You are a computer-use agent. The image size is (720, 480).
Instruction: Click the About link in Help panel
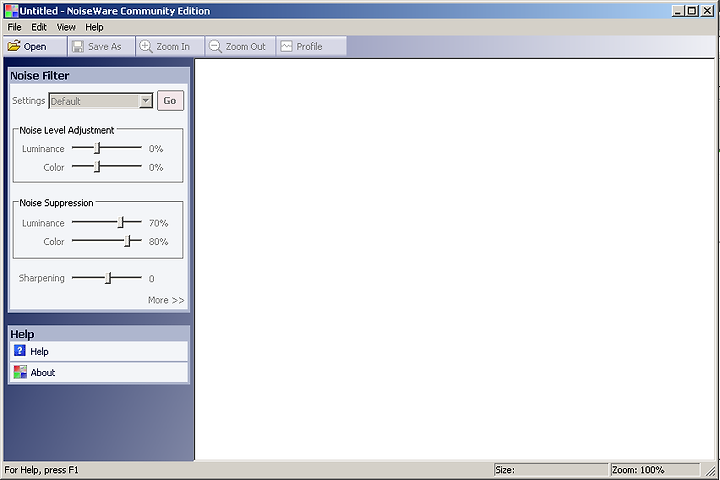tap(43, 373)
